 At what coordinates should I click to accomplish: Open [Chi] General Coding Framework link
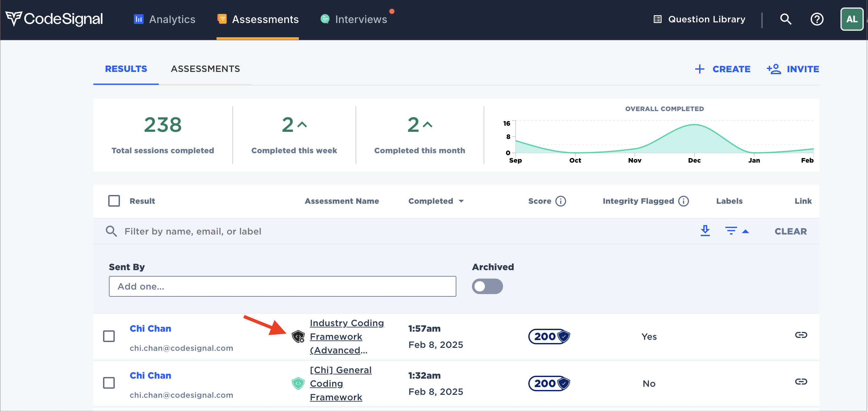341,383
